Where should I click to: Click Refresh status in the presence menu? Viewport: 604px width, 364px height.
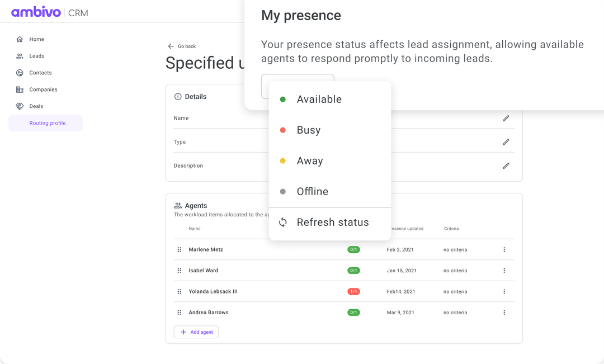point(332,222)
